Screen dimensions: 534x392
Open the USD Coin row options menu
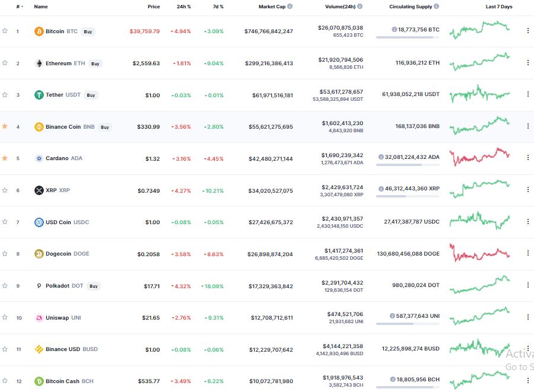pos(528,222)
